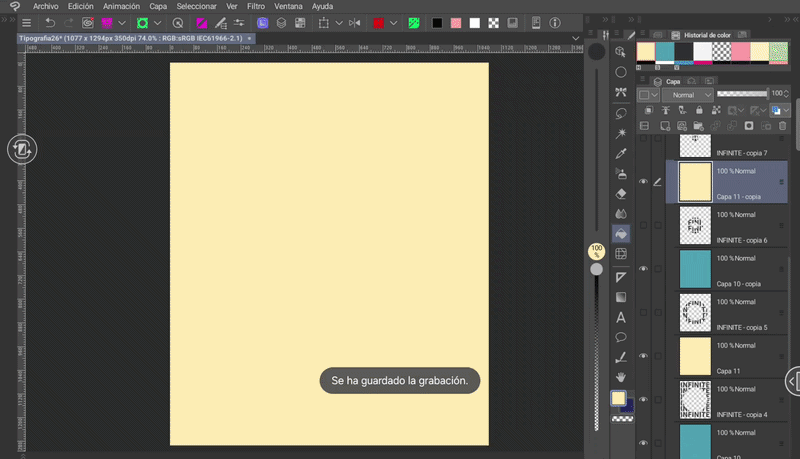
Task: Activate the Lasso selection tool
Action: pos(621,113)
